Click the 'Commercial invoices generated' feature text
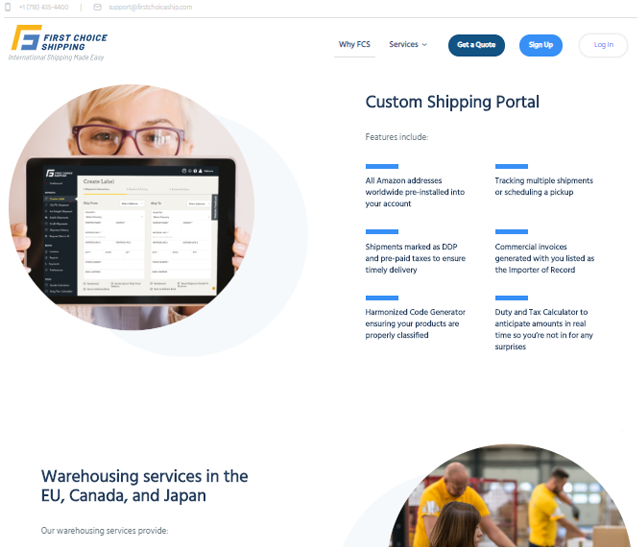The width and height of the screenshot is (640, 547). (544, 258)
